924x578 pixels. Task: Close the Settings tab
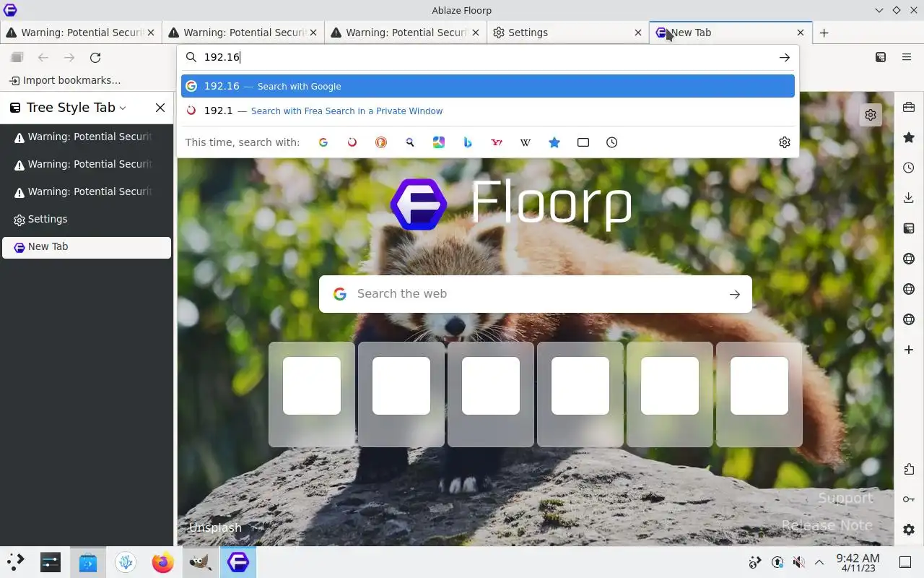(x=638, y=33)
